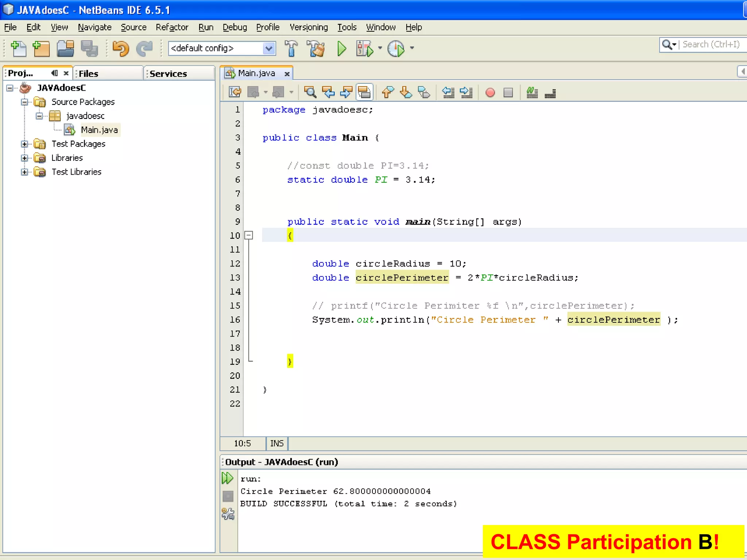The image size is (747, 560).
Task: Close the Main.java editor tab
Action: [x=287, y=74]
